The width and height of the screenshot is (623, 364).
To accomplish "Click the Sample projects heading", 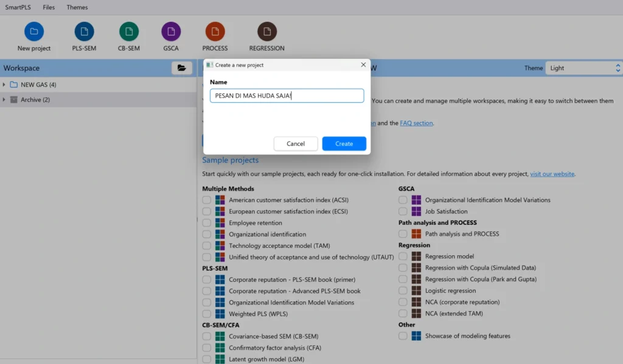I will tap(231, 160).
